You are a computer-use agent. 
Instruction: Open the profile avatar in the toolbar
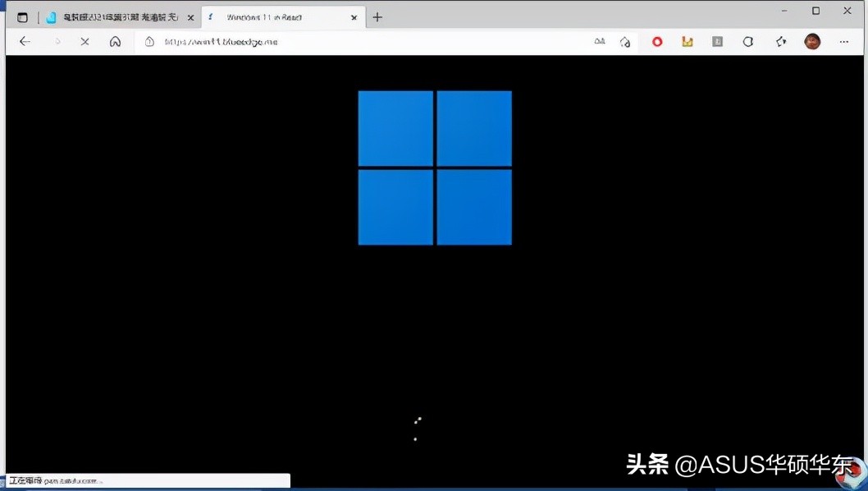coord(811,41)
